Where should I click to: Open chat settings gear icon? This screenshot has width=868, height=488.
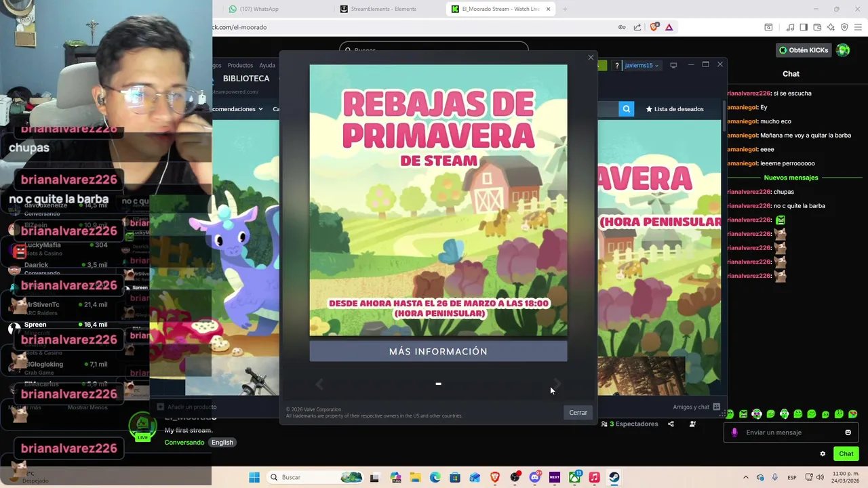coord(823,454)
